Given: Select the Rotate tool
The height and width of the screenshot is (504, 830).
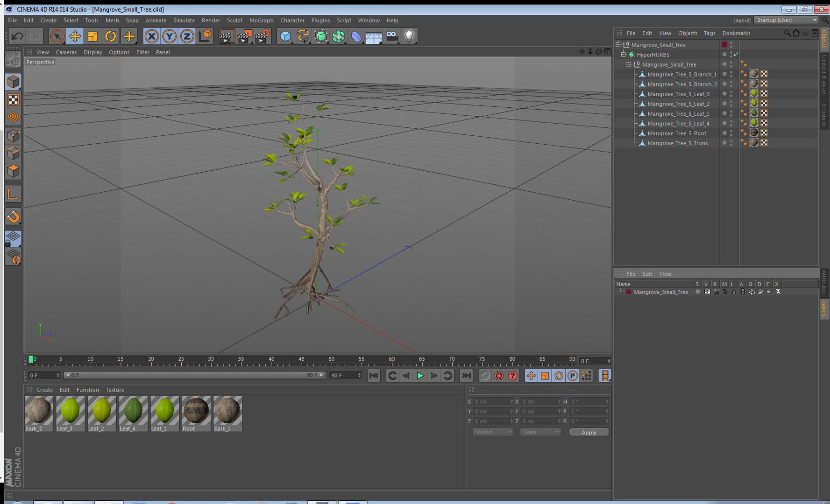Looking at the screenshot, I should [110, 36].
